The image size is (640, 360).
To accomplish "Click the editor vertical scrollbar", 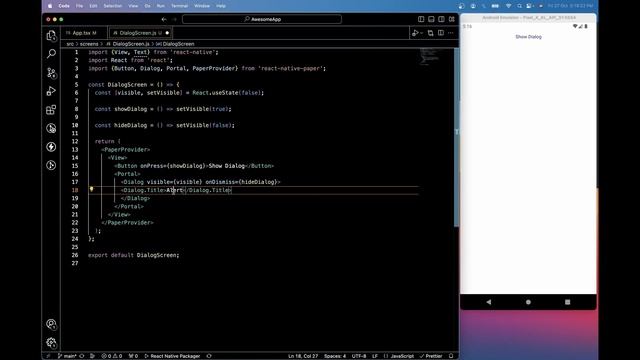I will pyautogui.click(x=456, y=137).
